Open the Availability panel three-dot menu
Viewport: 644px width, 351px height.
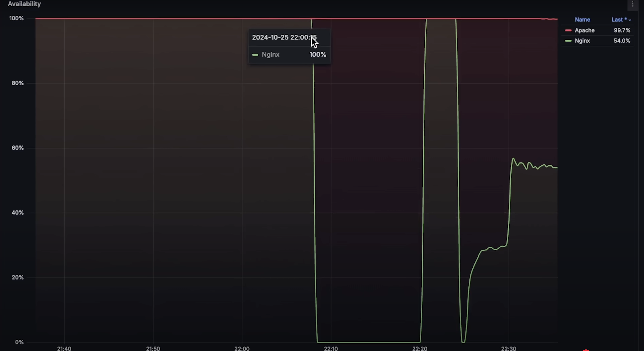(633, 4)
